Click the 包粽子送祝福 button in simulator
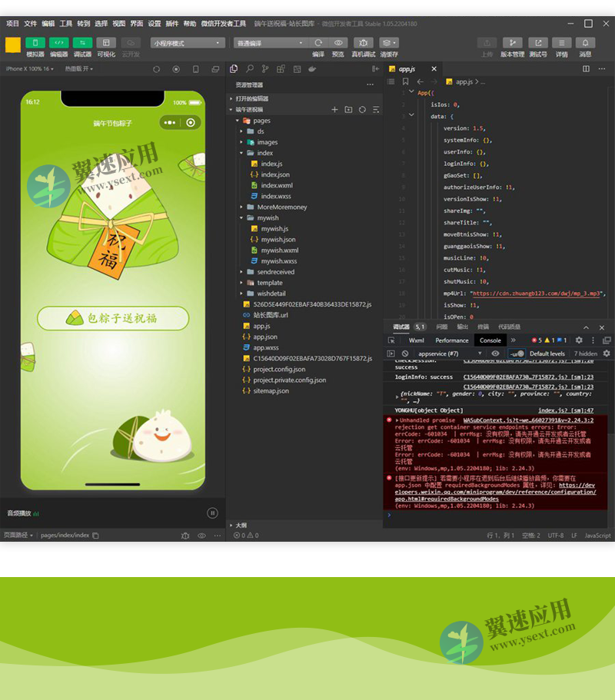Screen dimensions: 615x700 pyautogui.click(x=113, y=318)
